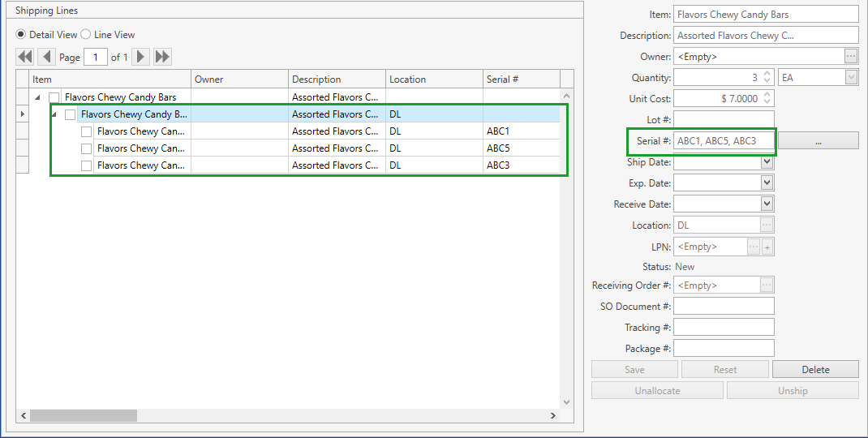The height and width of the screenshot is (438, 868).
Task: Go to the next page arrow
Action: point(141,57)
